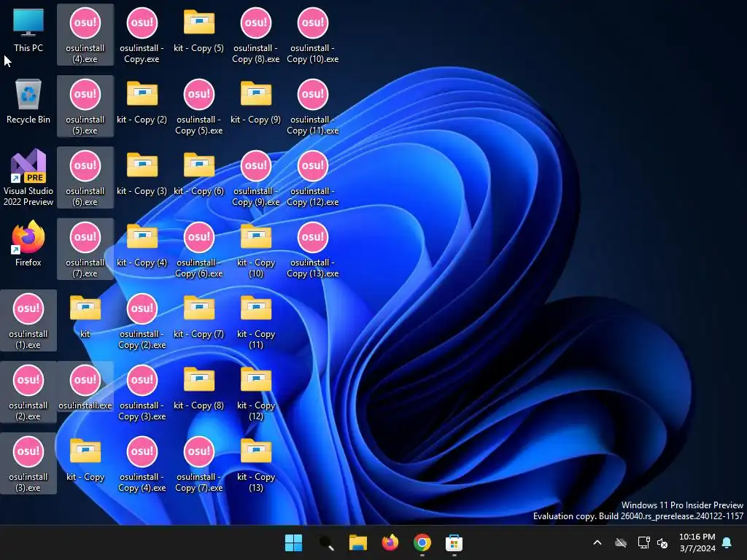The height and width of the screenshot is (560, 747).
Task: Open the network status tray icon
Action: [643, 542]
